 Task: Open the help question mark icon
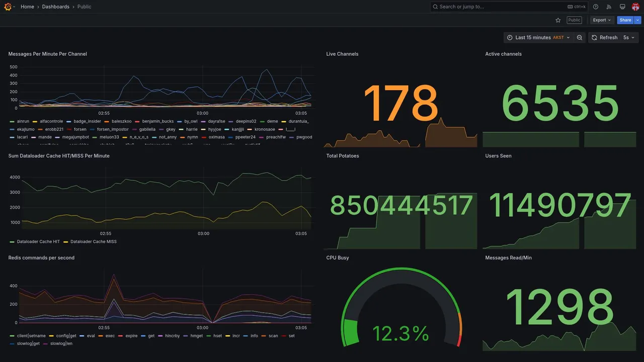[x=596, y=7]
